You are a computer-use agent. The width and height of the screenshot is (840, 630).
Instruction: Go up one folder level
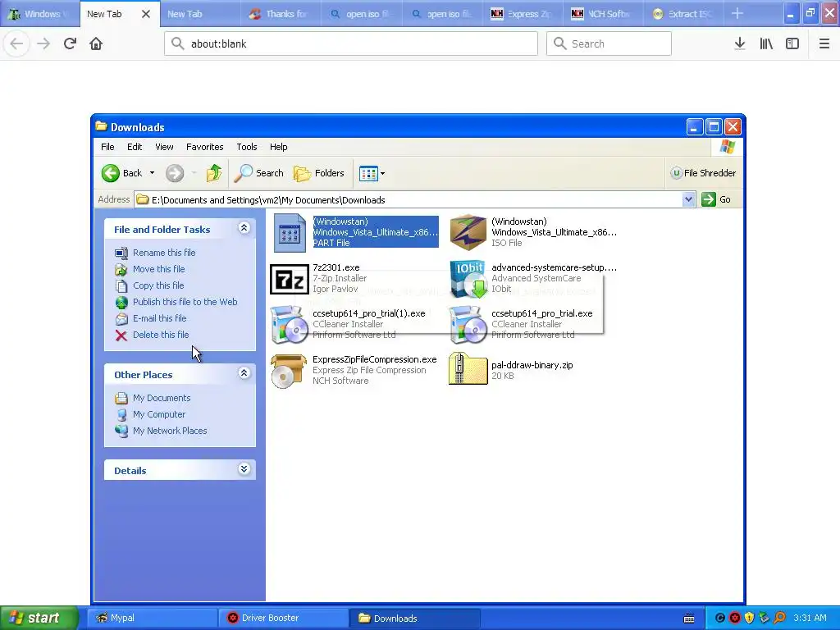214,173
